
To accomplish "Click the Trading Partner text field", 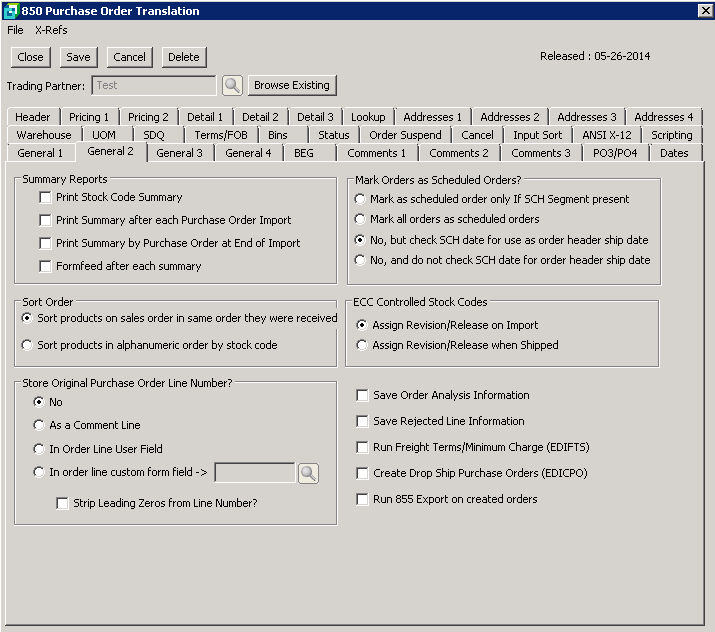I will [x=154, y=86].
